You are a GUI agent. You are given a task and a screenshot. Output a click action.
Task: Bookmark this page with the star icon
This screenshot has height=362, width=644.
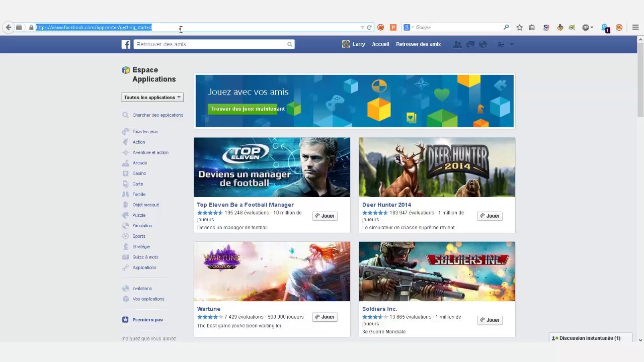[520, 28]
